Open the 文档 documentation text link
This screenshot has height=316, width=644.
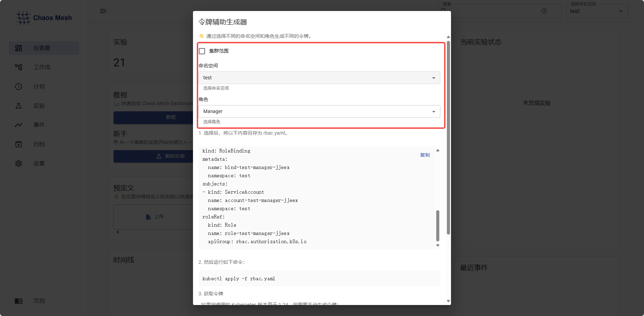pyautogui.click(x=39, y=301)
